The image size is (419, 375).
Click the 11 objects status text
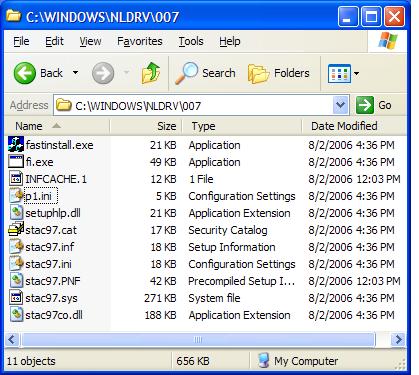(31, 361)
